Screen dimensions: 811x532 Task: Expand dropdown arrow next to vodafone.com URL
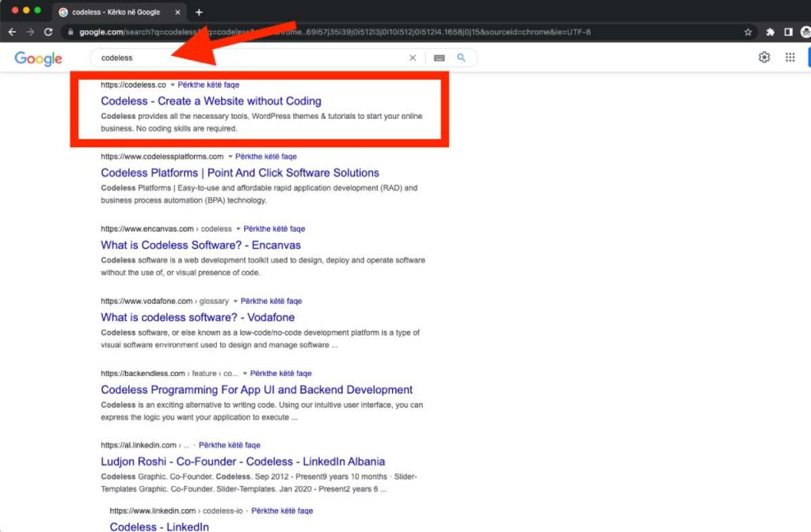(235, 302)
